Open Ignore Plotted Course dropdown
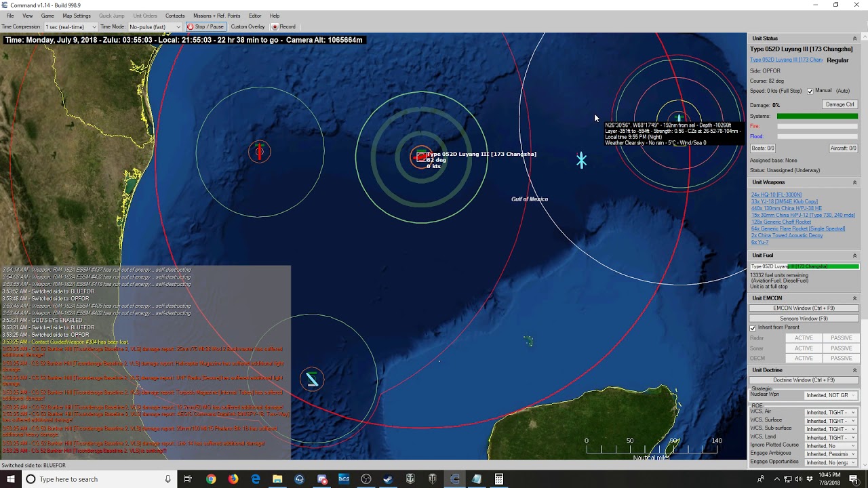This screenshot has height=488, width=868. 831,446
